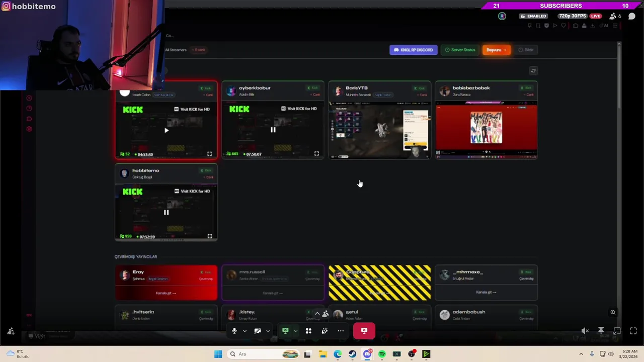This screenshot has width=644, height=362.
Task: Click the Instagram icon beside hobbitemo
Action: [x=6, y=7]
